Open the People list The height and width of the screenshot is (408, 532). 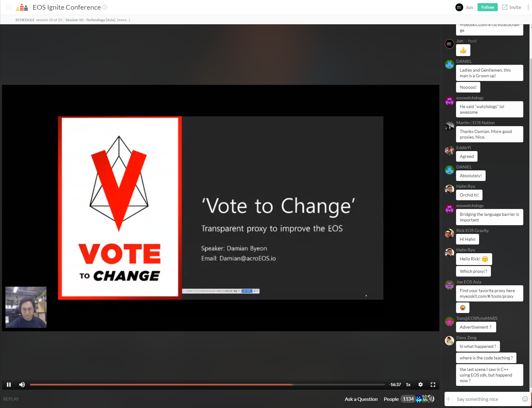coord(391,399)
